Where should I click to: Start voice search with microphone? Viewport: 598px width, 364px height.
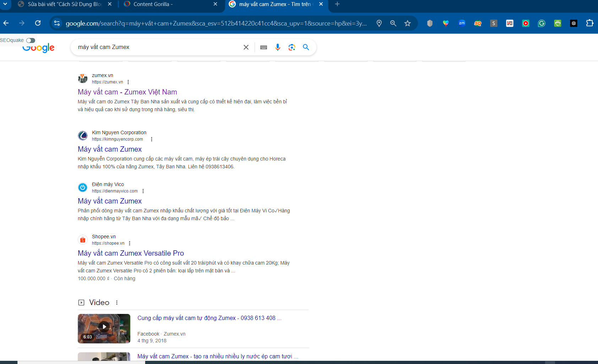click(x=278, y=47)
